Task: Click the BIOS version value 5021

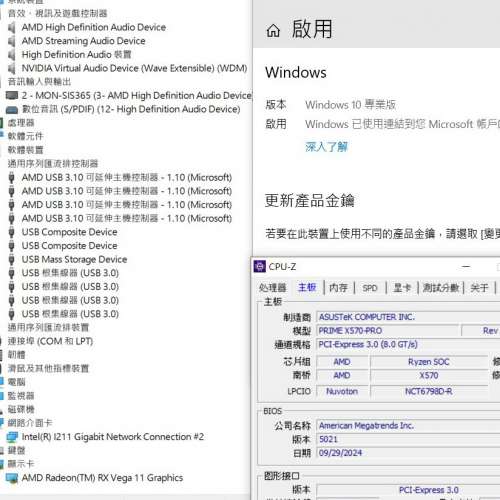Action: [x=408, y=439]
